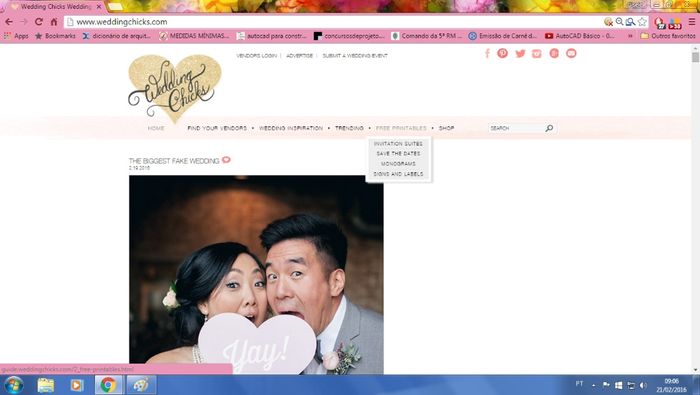The image size is (700, 395).
Task: Click the Wedding Chicks heart logo
Action: (175, 88)
